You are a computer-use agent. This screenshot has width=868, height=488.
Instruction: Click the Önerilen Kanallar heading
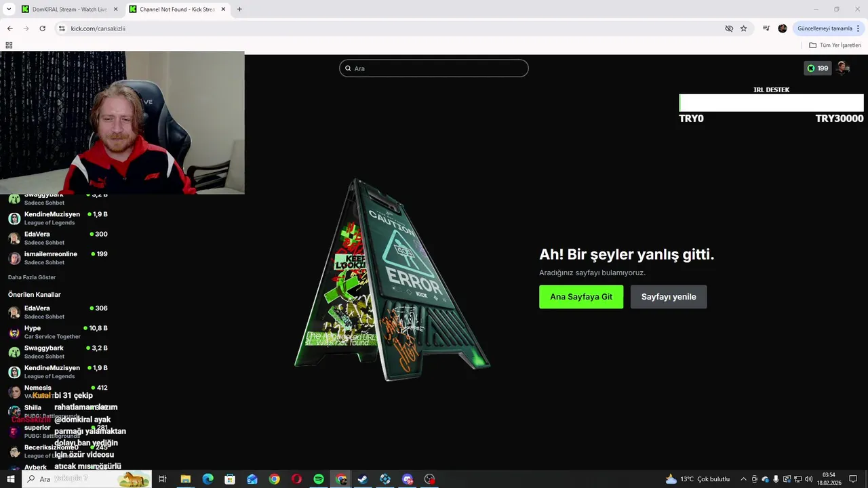coord(35,295)
